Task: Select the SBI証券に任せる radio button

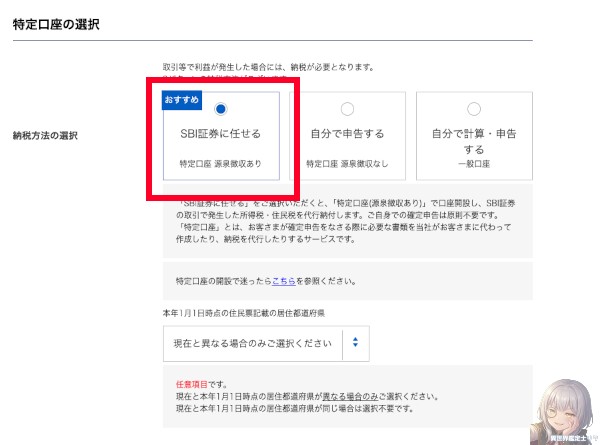Action: click(221, 108)
